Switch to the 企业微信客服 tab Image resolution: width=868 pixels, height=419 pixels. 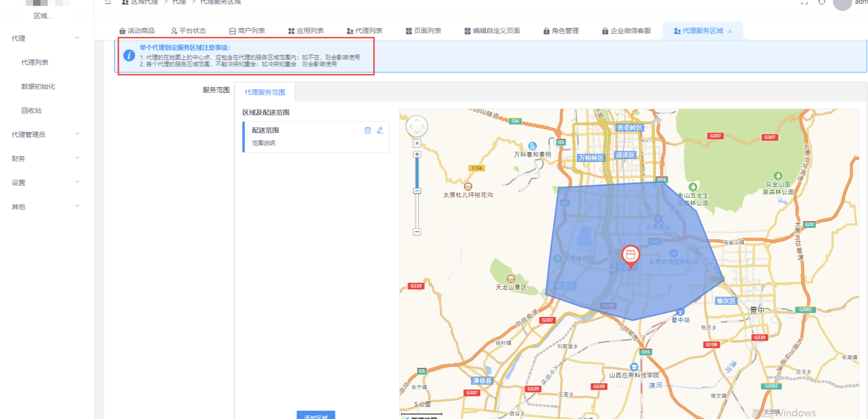(626, 31)
